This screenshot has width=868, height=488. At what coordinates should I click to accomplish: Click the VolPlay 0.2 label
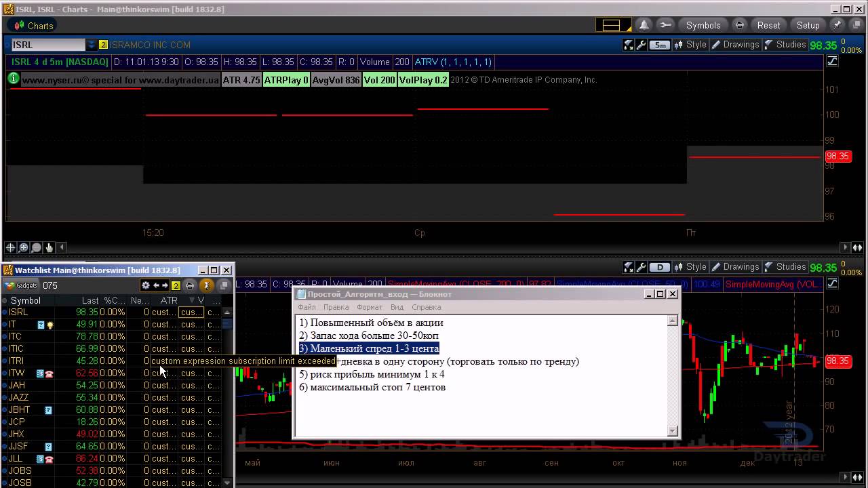coord(423,80)
